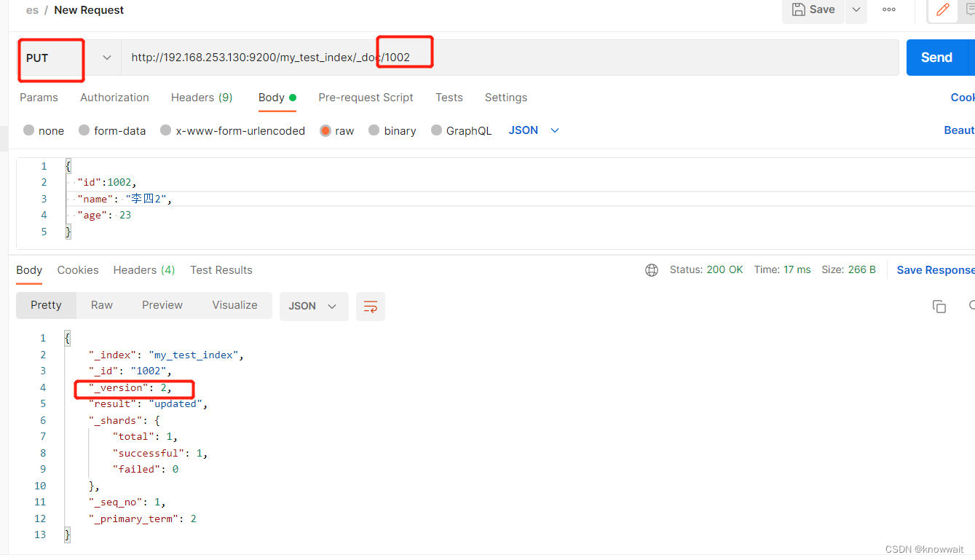Select the x-www-form-urlencoded radio button
The height and width of the screenshot is (560, 975).
click(x=166, y=130)
